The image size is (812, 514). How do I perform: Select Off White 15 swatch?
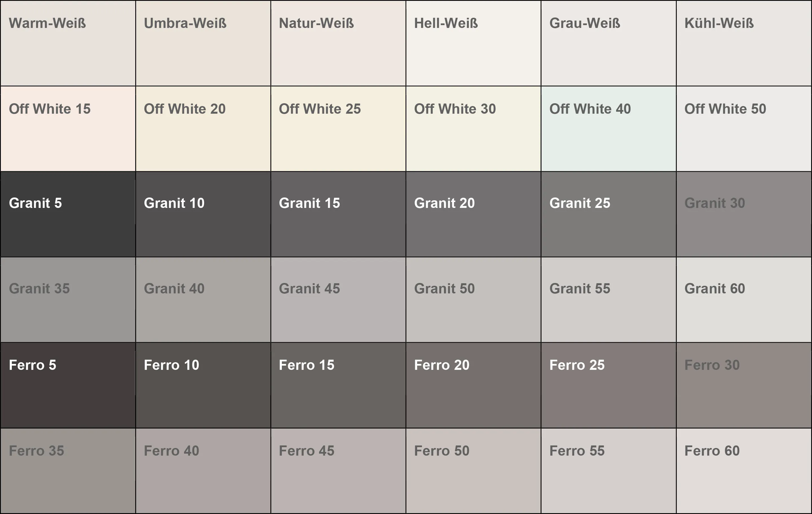68,129
